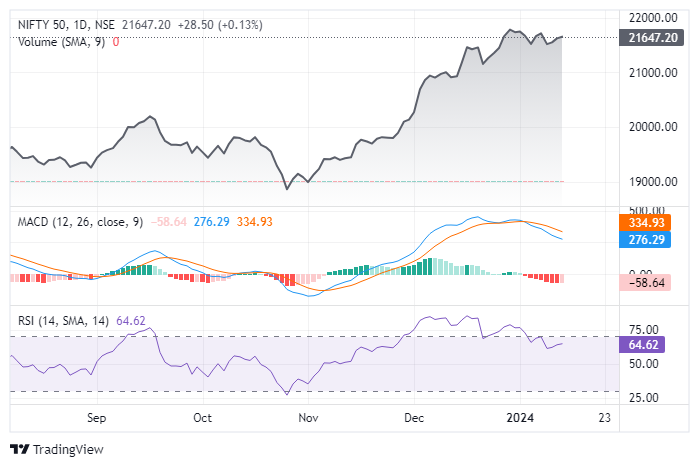
Task: Click the 2024 label on the time axis
Action: point(520,418)
